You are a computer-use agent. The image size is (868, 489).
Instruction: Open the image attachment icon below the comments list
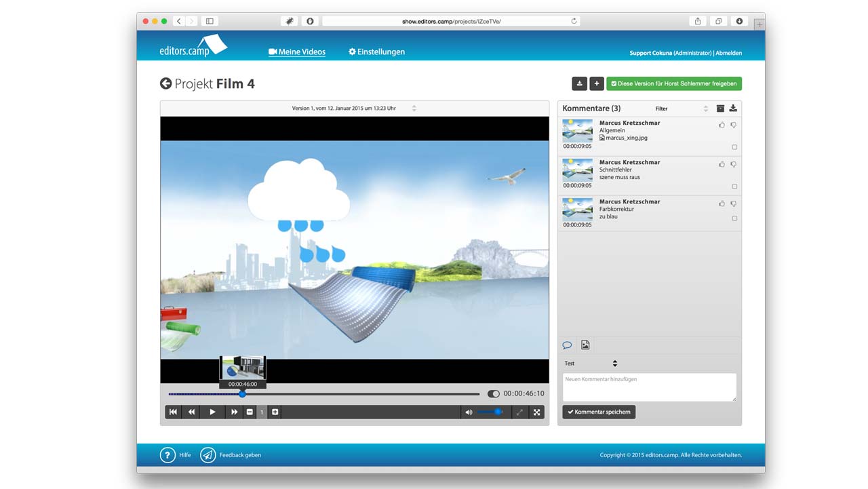pyautogui.click(x=585, y=345)
